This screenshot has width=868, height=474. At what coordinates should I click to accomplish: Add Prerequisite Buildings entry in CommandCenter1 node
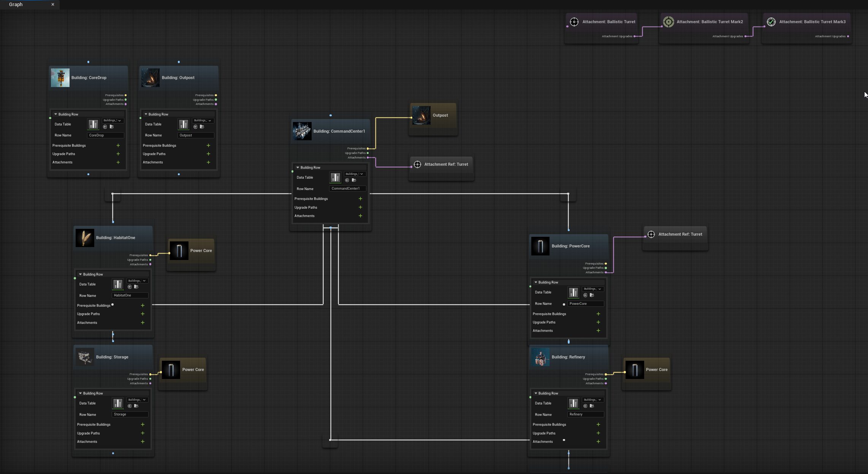pos(360,199)
